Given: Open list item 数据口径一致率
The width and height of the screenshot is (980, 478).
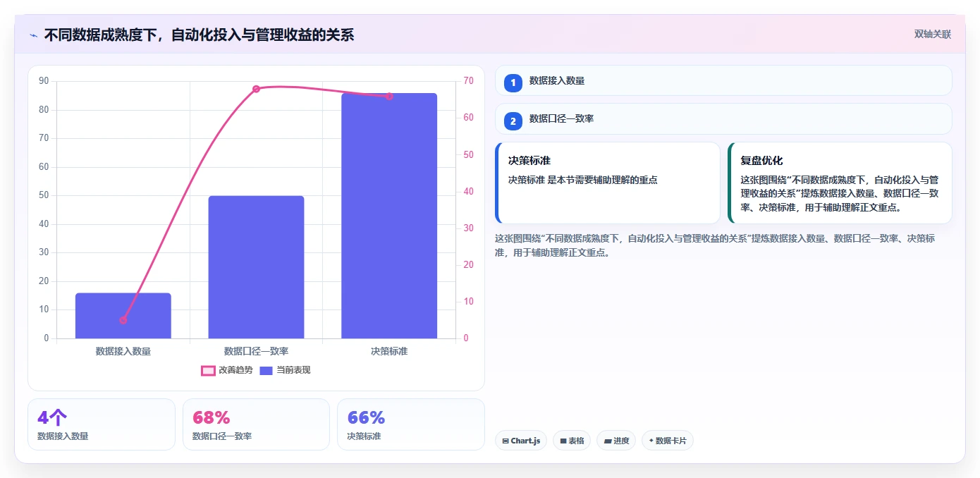Looking at the screenshot, I should pos(723,118).
